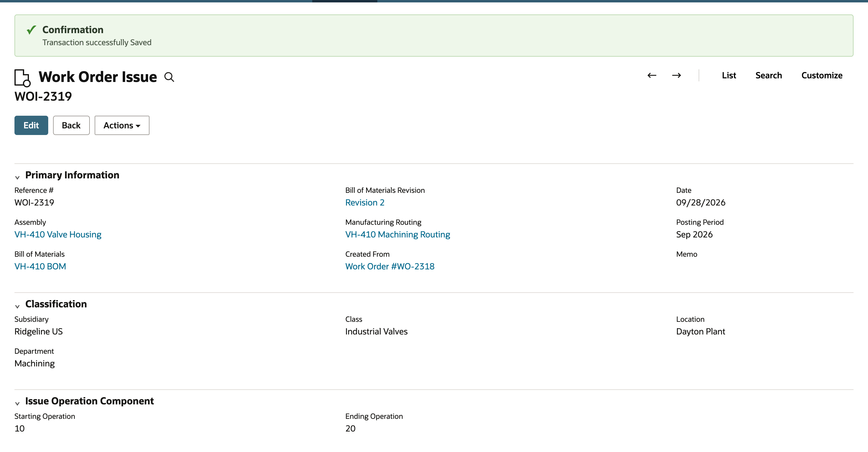The height and width of the screenshot is (452, 868).
Task: Click the Bill of Materials Revision label
Action: (x=385, y=190)
